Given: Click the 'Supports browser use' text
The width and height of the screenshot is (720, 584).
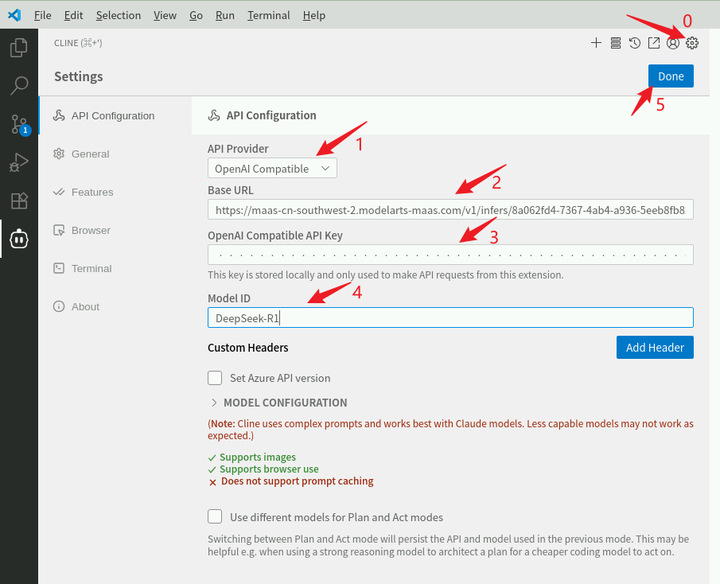Looking at the screenshot, I should tap(269, 469).
